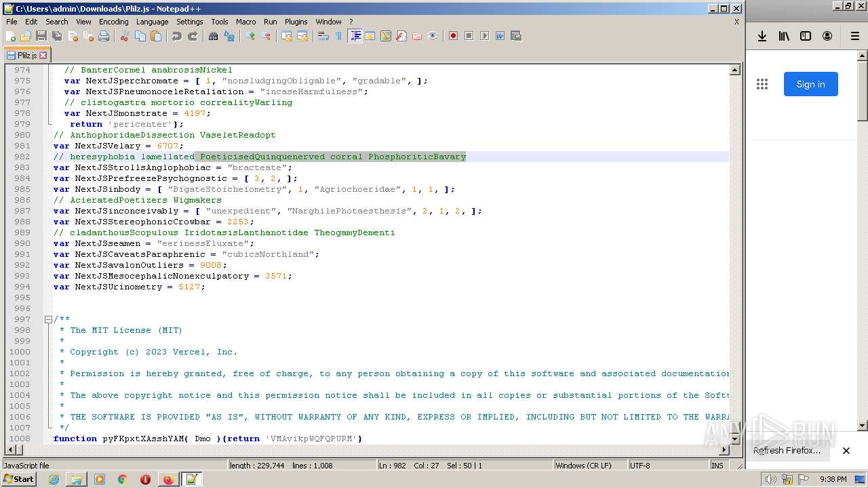
Task: Print the document via toolbar
Action: click(104, 36)
